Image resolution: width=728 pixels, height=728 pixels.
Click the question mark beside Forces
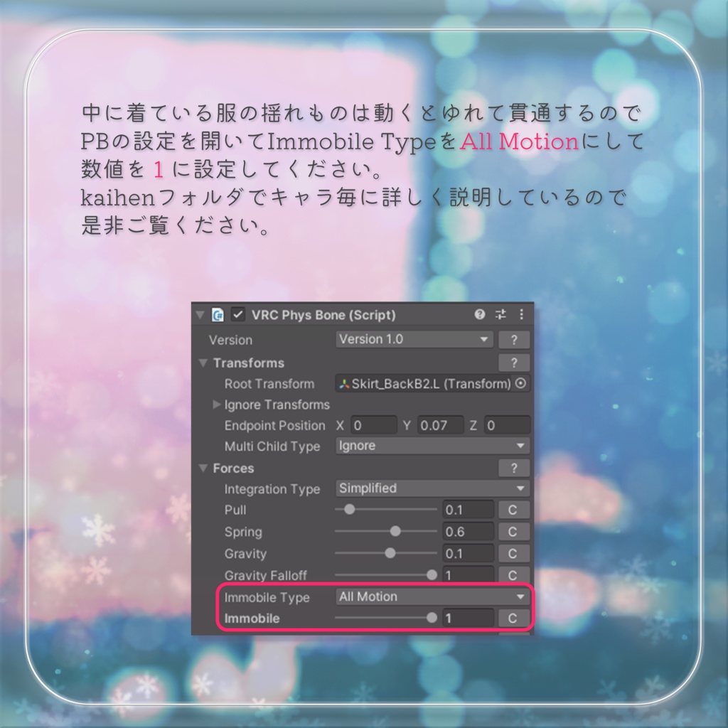point(513,468)
